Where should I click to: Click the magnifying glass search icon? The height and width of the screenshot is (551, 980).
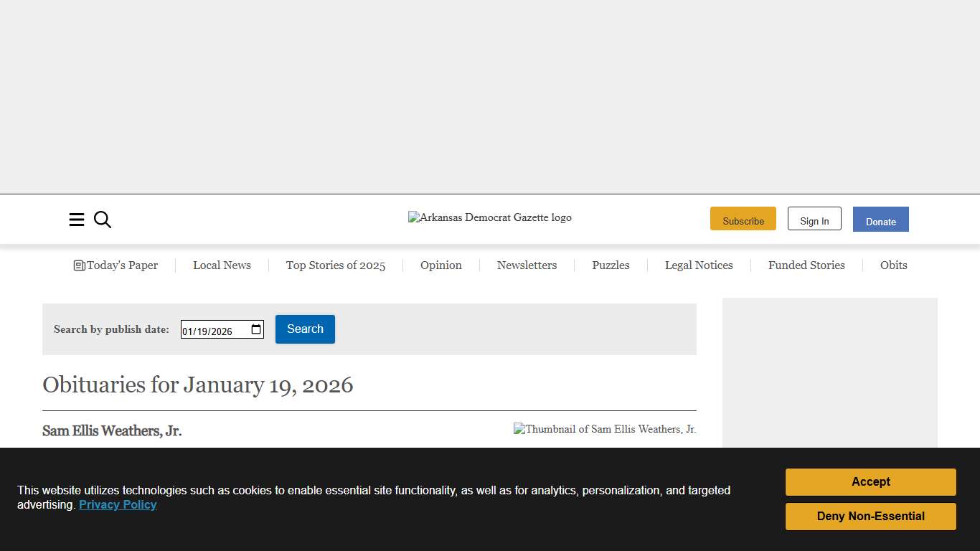pos(103,220)
